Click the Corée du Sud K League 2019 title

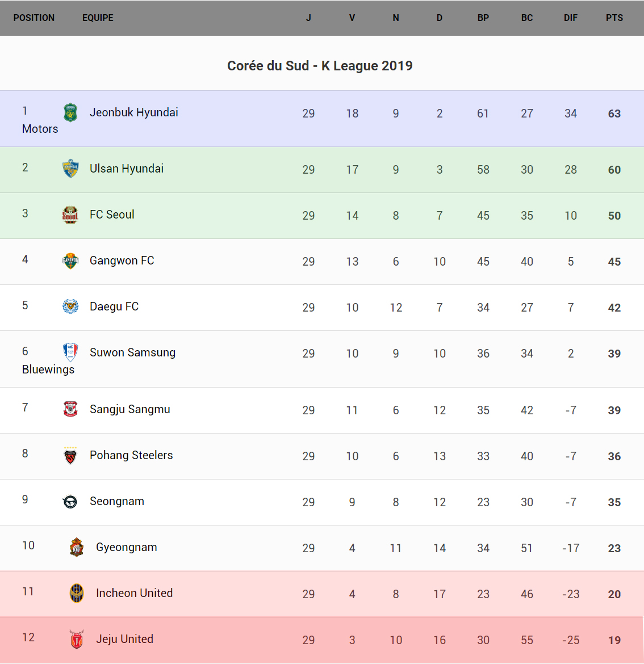(320, 66)
